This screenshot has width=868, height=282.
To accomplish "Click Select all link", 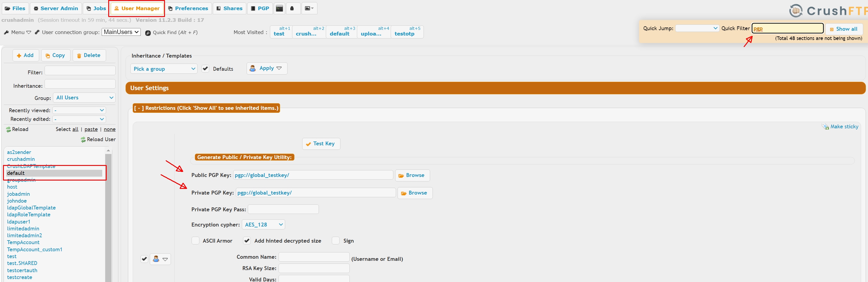I will (x=75, y=129).
